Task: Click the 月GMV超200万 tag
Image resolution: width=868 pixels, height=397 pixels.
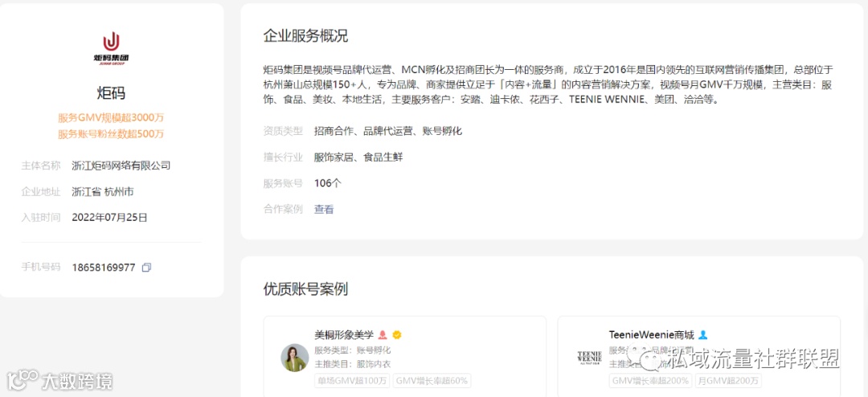Action: (x=728, y=381)
